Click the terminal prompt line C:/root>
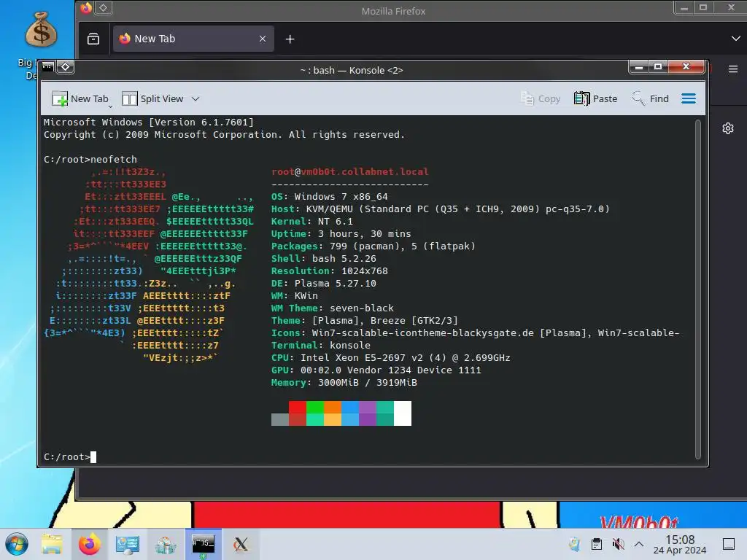This screenshot has height=560, width=747. tap(69, 456)
